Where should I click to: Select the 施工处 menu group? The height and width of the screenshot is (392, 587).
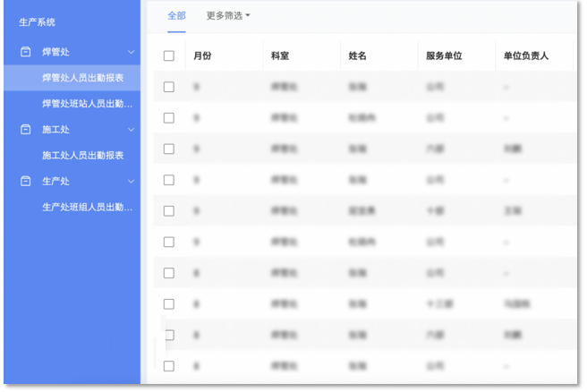point(72,130)
